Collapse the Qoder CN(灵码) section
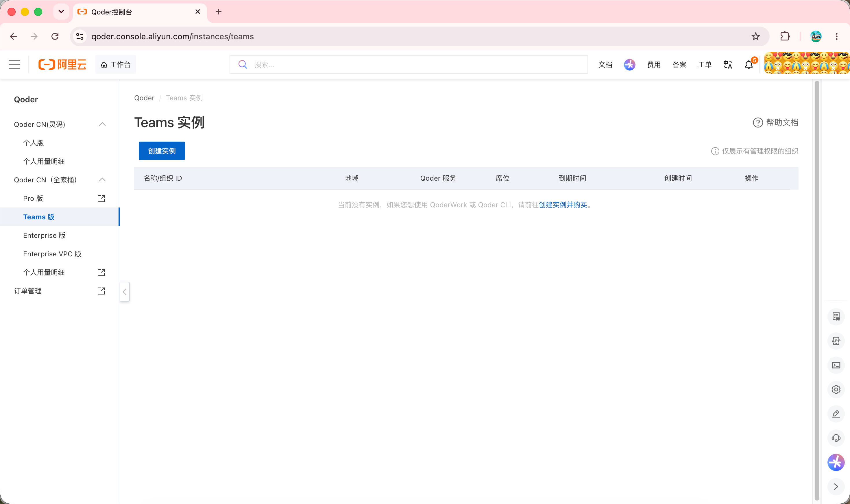Image resolution: width=850 pixels, height=504 pixels. pos(102,124)
